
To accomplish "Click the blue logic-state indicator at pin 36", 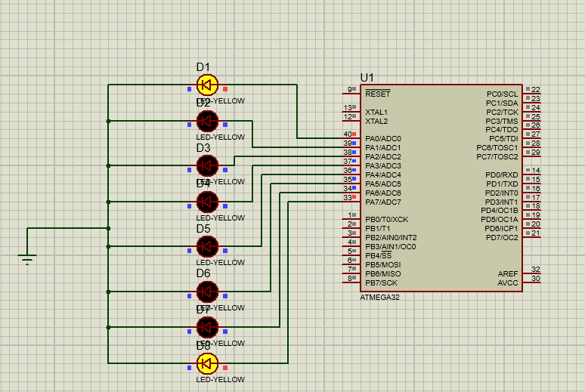I will click(x=354, y=170).
